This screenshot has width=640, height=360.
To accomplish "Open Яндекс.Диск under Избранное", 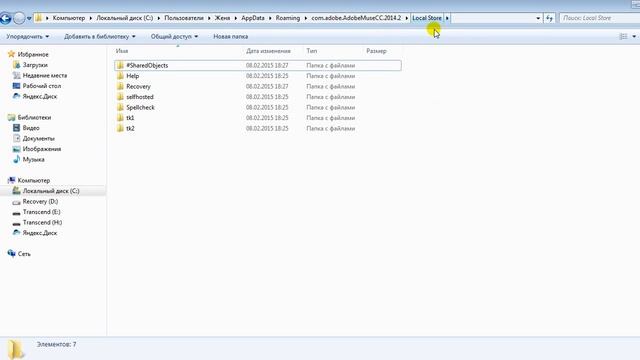I will 40,96.
